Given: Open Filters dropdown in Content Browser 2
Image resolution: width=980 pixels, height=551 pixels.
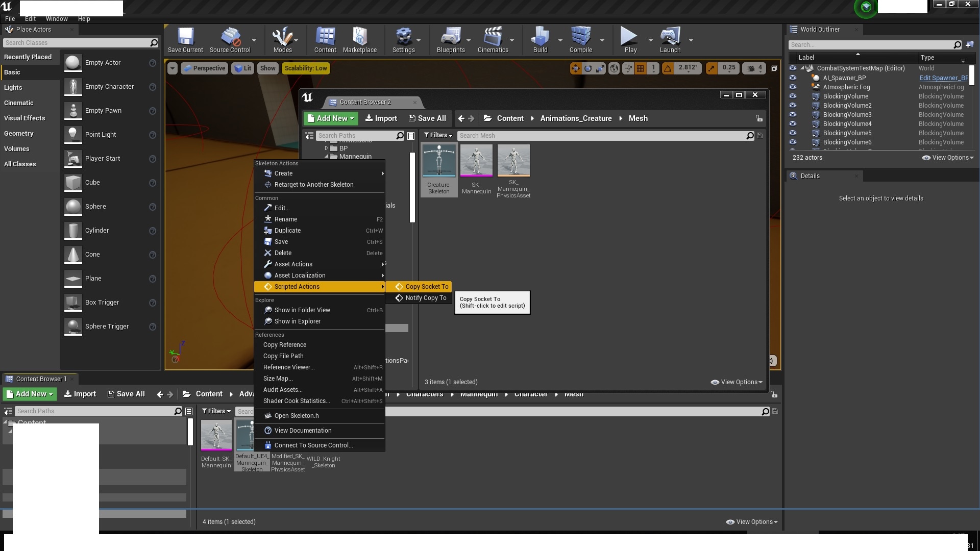Looking at the screenshot, I should coord(438,135).
